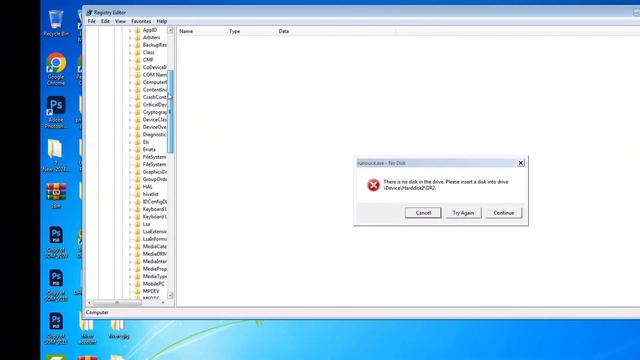Open the Edit menu
The width and height of the screenshot is (640, 360).
point(105,21)
